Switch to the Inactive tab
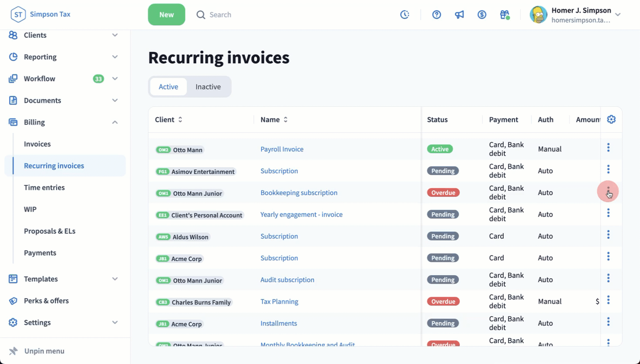This screenshot has width=640, height=364. [208, 87]
